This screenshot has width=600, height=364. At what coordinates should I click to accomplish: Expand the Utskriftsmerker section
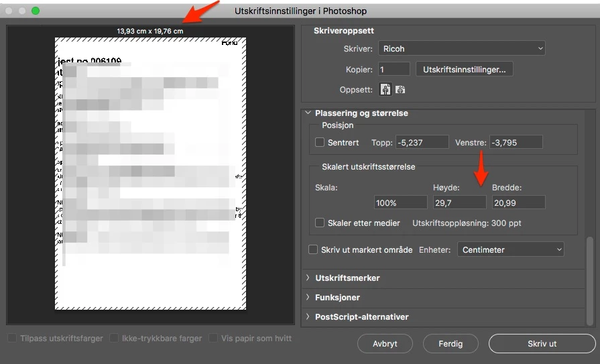[x=308, y=278]
